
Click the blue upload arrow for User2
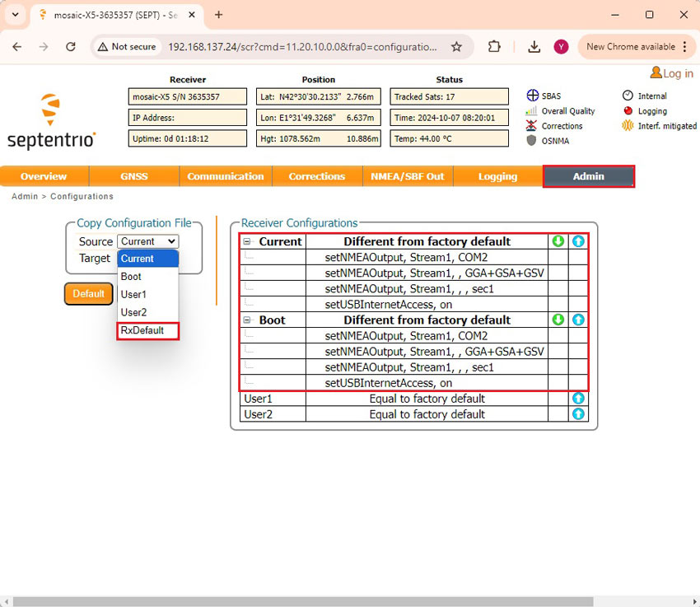[x=578, y=414]
